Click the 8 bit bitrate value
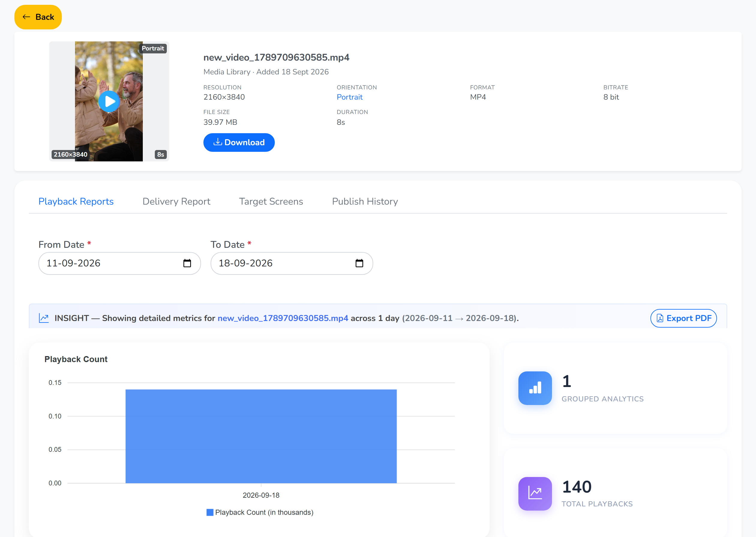 [611, 97]
